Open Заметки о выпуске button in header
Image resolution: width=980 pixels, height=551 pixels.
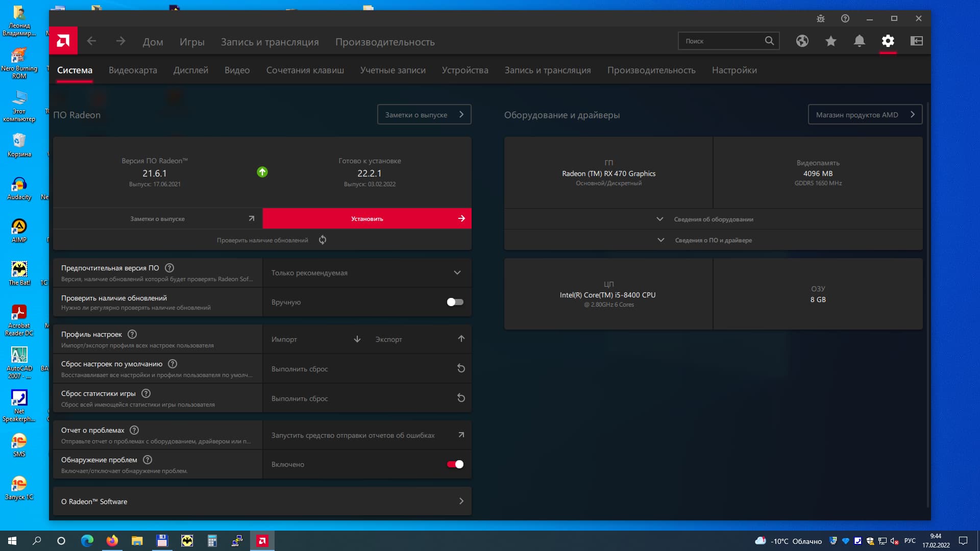tap(424, 115)
